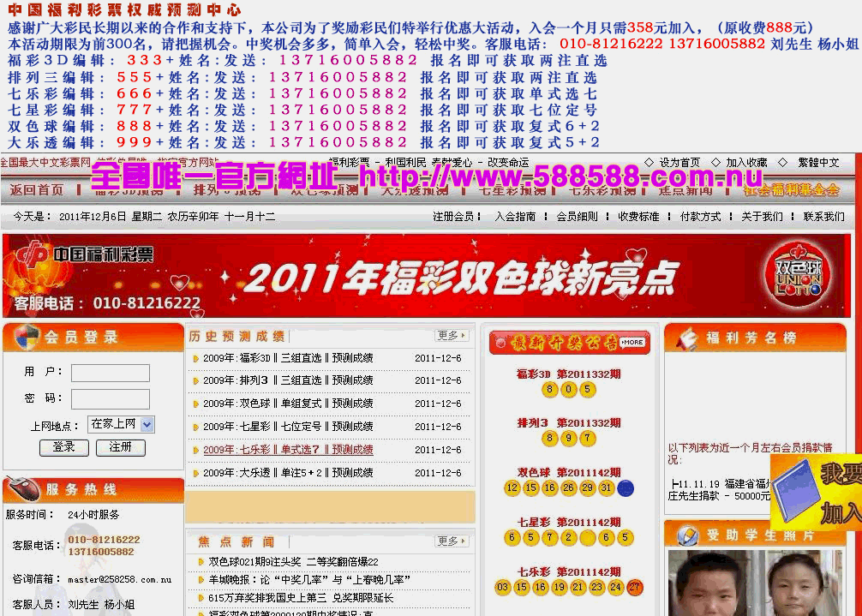Click the date 2011年12月6日 星期二
This screenshot has width=862, height=616.
pyautogui.click(x=111, y=217)
